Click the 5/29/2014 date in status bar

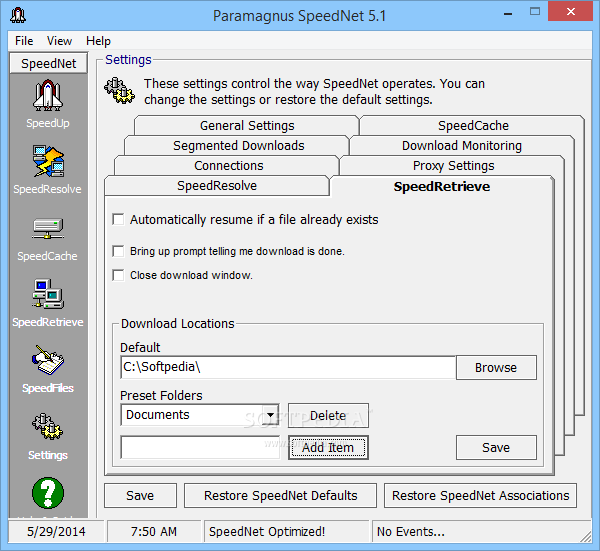pos(56,531)
